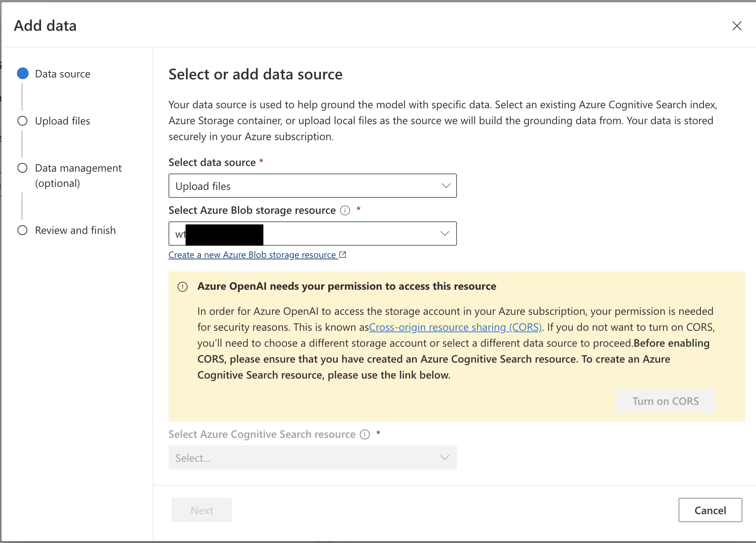Click the Cancel button
This screenshot has width=756, height=543.
click(710, 510)
